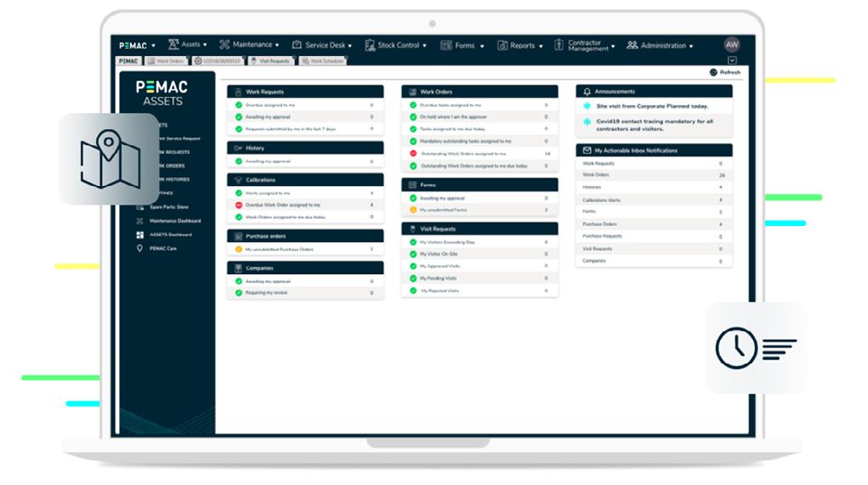868x485 pixels.
Task: Switch to the Work Scheduler tab
Action: [x=323, y=61]
